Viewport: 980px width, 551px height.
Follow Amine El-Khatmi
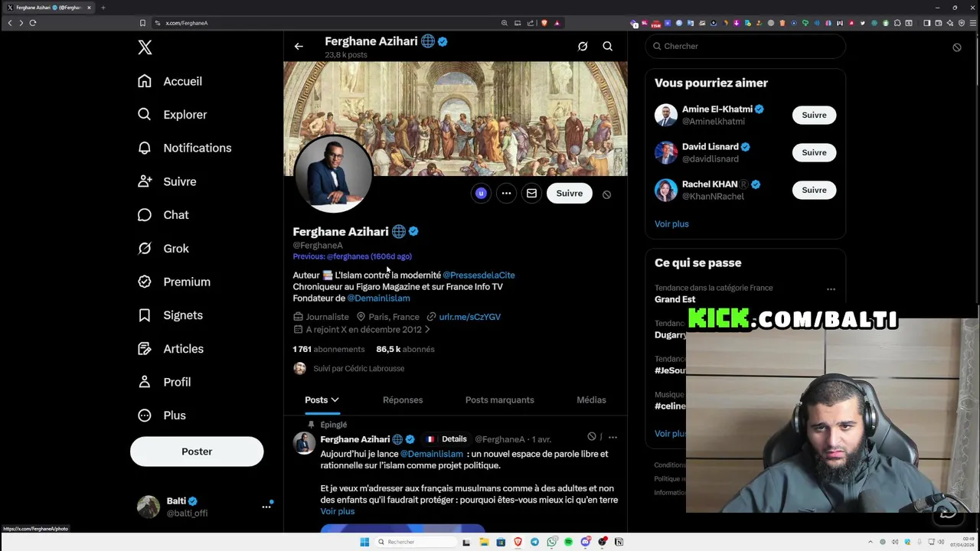(814, 116)
